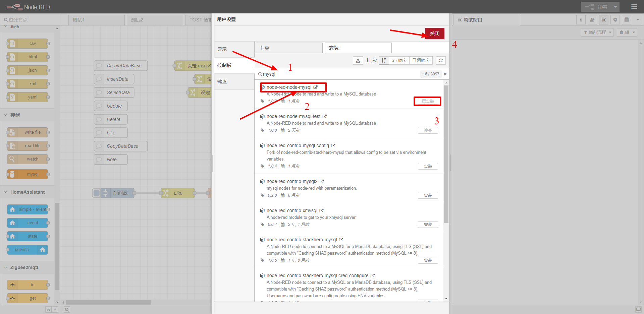Select the HomeAssistant state palette node
644x314 pixels.
tap(28, 236)
